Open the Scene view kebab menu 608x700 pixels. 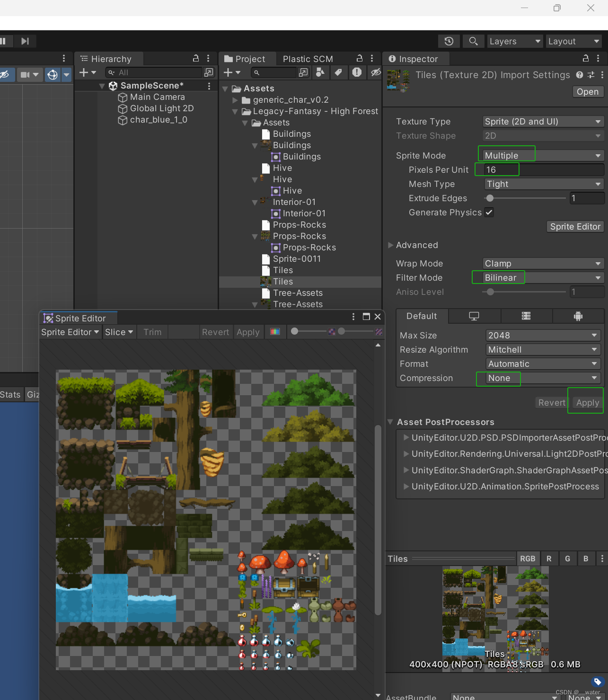64,58
